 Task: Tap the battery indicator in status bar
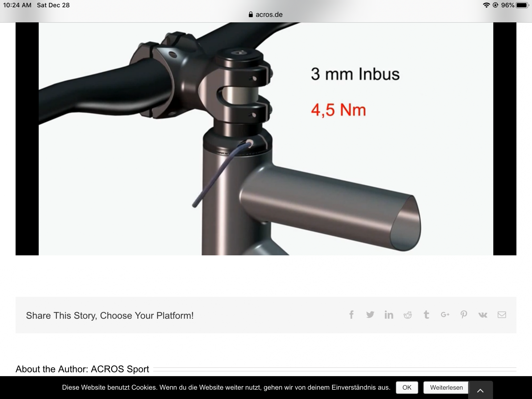point(522,5)
